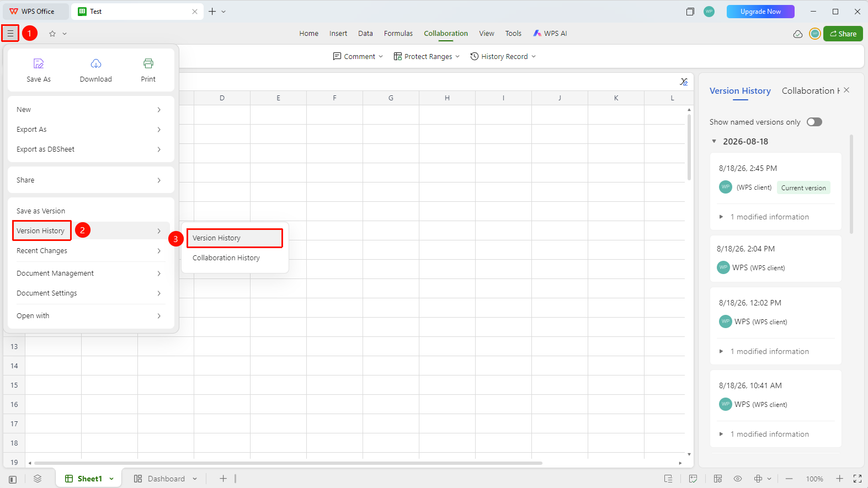Click the Upgrade Now button
868x488 pixels.
tap(760, 12)
